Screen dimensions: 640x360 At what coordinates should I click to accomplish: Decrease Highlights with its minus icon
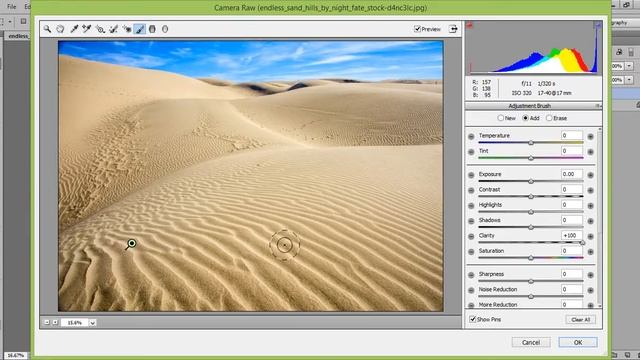tap(471, 206)
